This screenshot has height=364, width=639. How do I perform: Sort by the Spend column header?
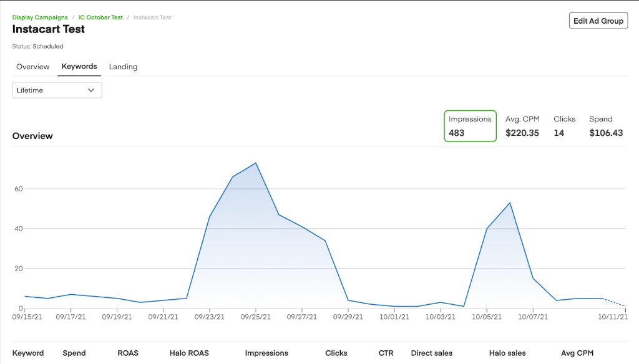click(74, 353)
